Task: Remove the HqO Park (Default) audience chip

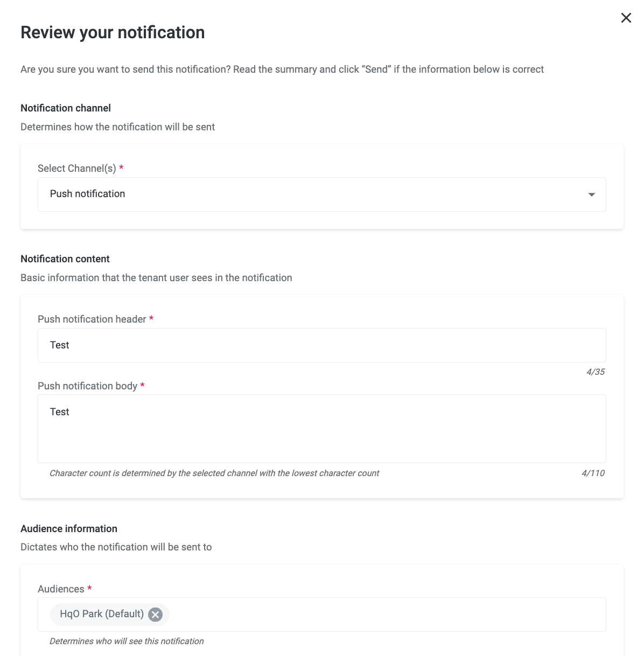Action: click(x=155, y=615)
